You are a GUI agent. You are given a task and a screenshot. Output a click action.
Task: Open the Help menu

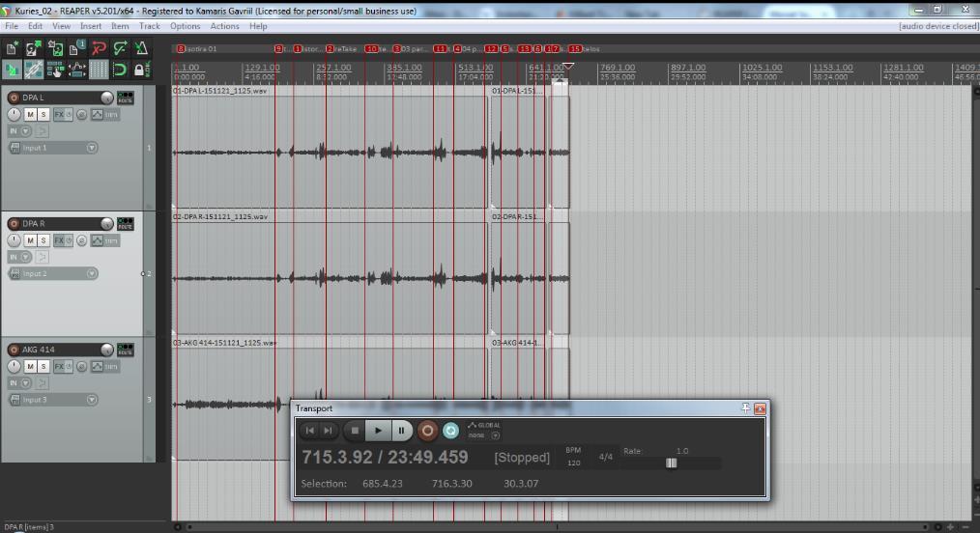pos(258,26)
